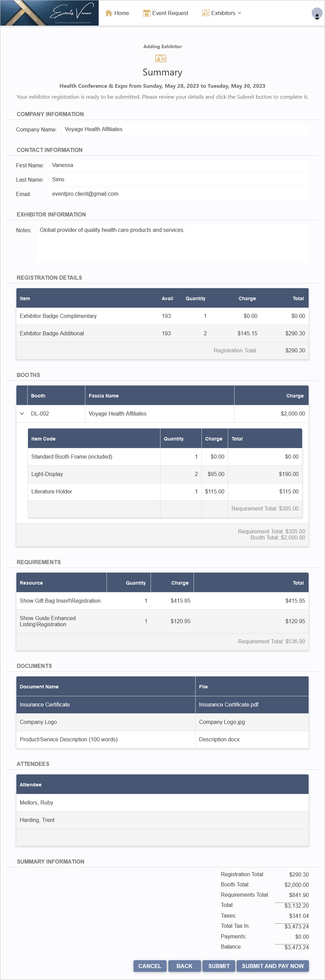325x980 pixels.
Task: Click the Exhibitors badge icon in navbar
Action: tap(206, 13)
